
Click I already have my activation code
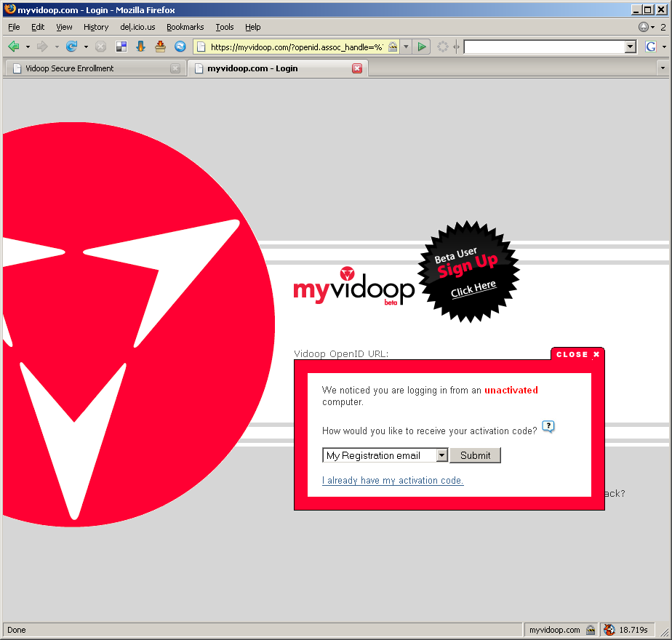coord(393,481)
